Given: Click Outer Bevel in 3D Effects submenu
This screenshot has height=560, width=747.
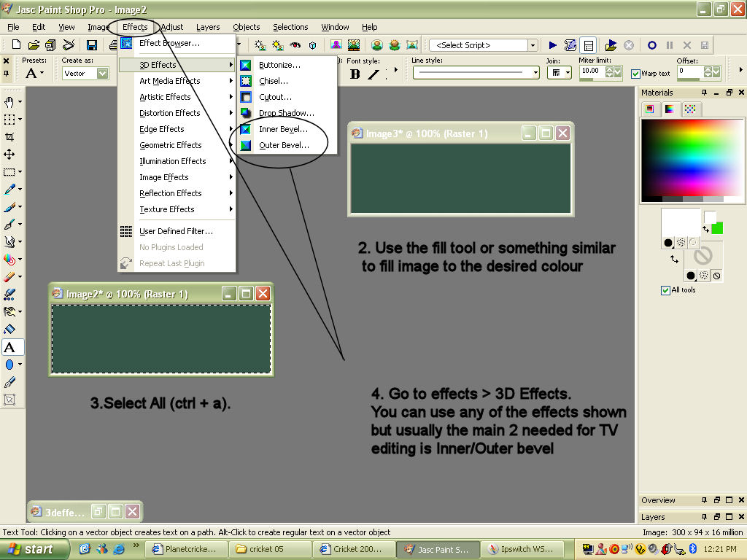Looking at the screenshot, I should [x=284, y=145].
